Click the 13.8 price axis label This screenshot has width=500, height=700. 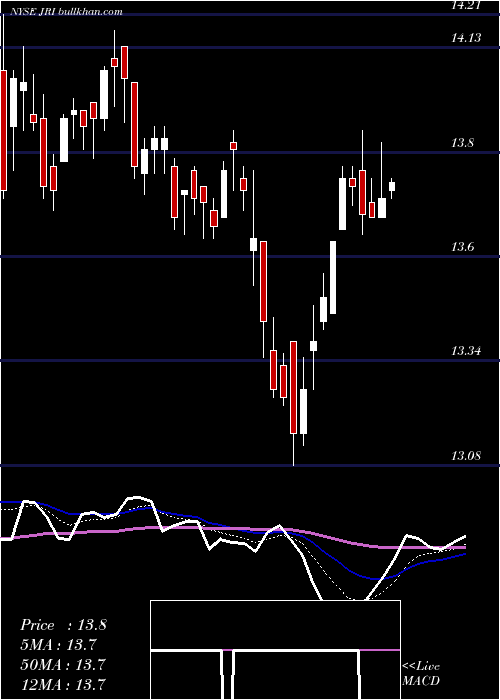[x=462, y=143]
